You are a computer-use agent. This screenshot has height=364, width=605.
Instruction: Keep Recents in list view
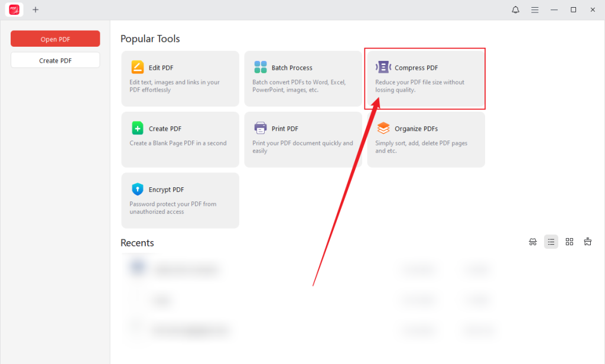click(x=551, y=242)
